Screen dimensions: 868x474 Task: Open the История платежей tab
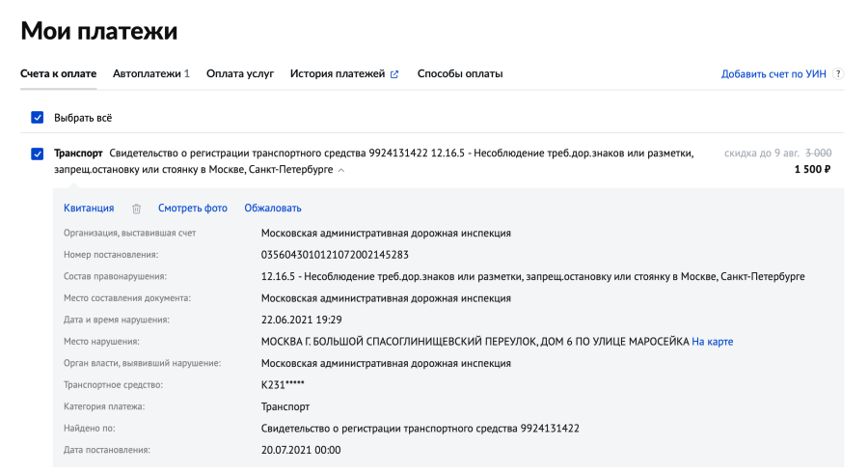(x=337, y=73)
